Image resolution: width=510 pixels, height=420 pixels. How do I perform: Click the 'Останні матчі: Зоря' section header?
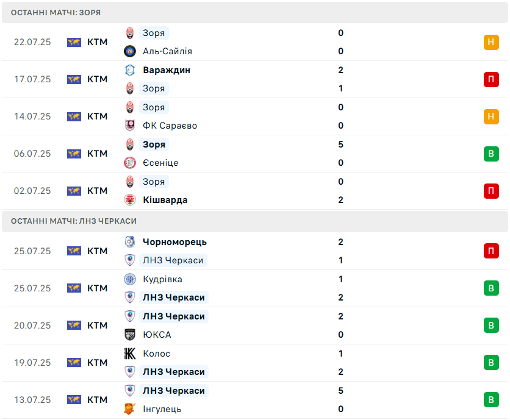tap(56, 13)
